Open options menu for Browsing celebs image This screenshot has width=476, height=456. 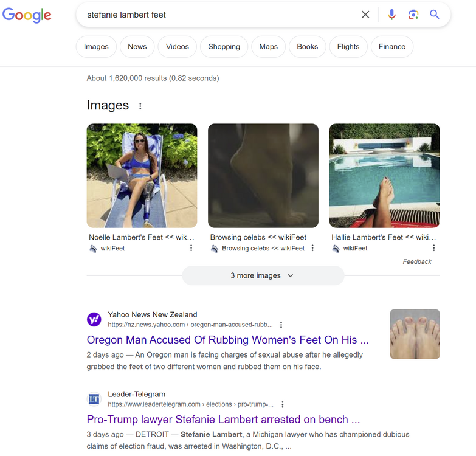pos(312,248)
